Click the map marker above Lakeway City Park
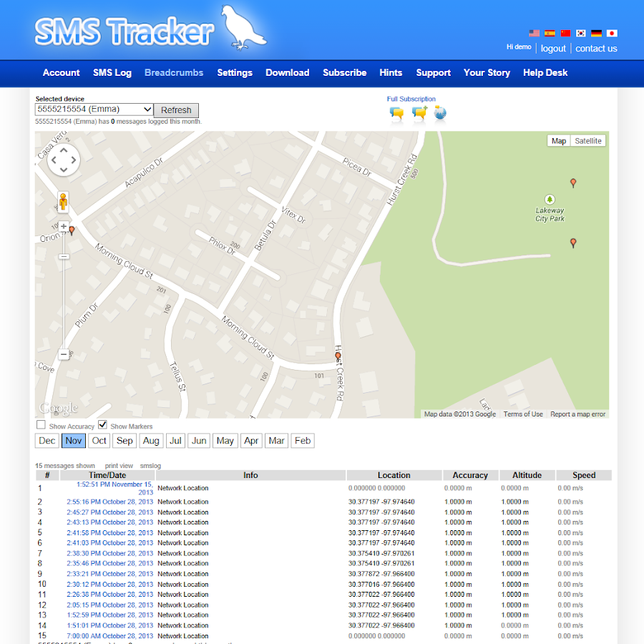This screenshot has height=644, width=644. tap(573, 182)
